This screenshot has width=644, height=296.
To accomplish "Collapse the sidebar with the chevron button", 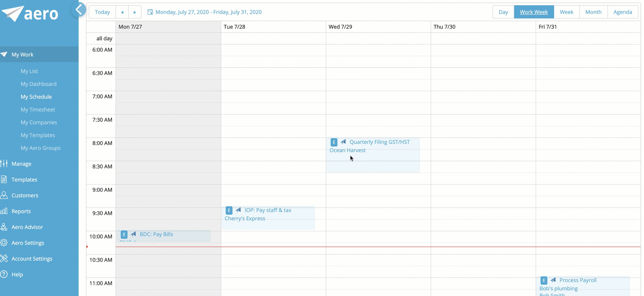I will 79,10.
